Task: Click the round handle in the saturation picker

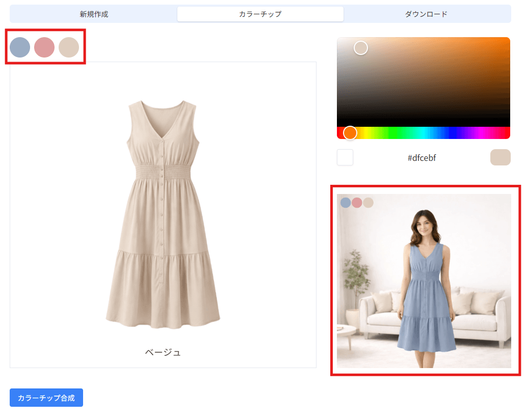Action: click(361, 48)
